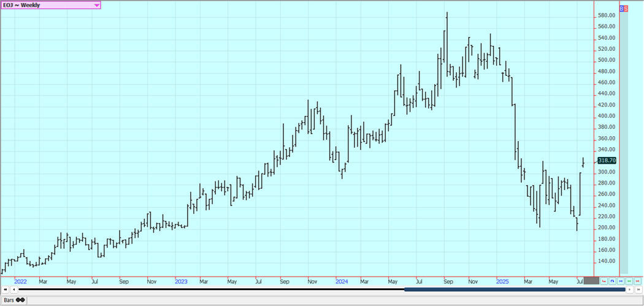Viewport: 644px width, 306px height.
Task: Click the 200.00 price axis label
Action: coord(607,228)
